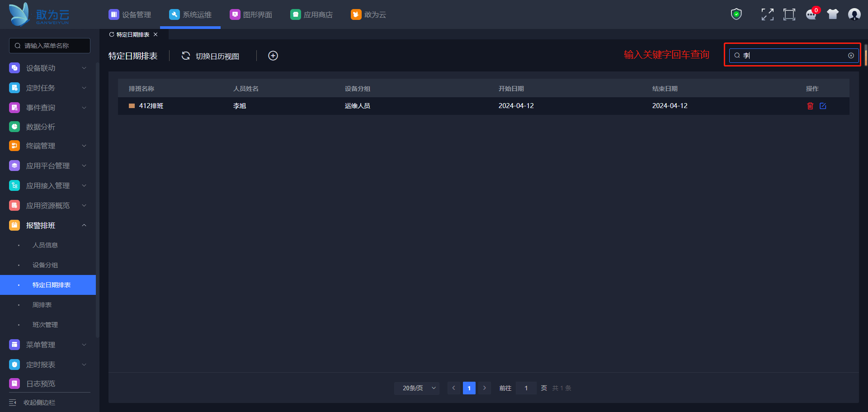Open 班次管理 in the sidebar
Screen dimensions: 868x412
coord(45,325)
